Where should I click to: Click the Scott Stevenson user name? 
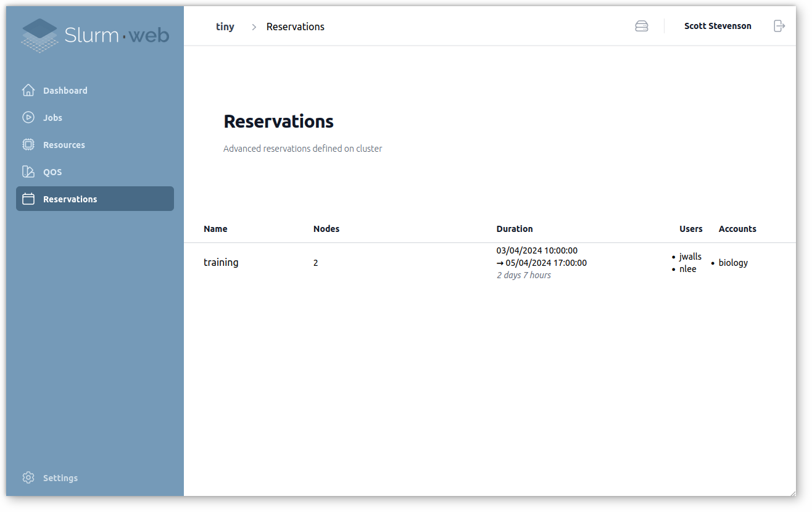[718, 26]
